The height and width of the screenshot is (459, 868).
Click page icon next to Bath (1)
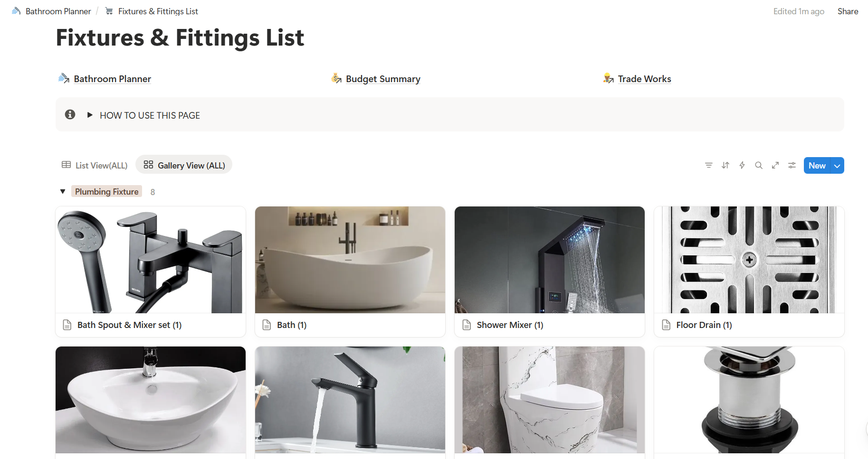pyautogui.click(x=267, y=325)
